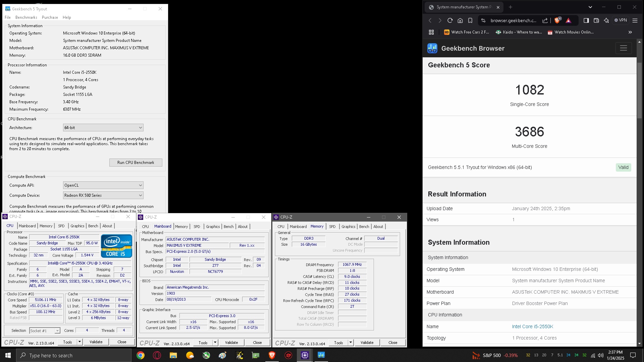Click Close button in right CPU-Z window
Viewport: 644px width, 362px height.
click(393, 343)
